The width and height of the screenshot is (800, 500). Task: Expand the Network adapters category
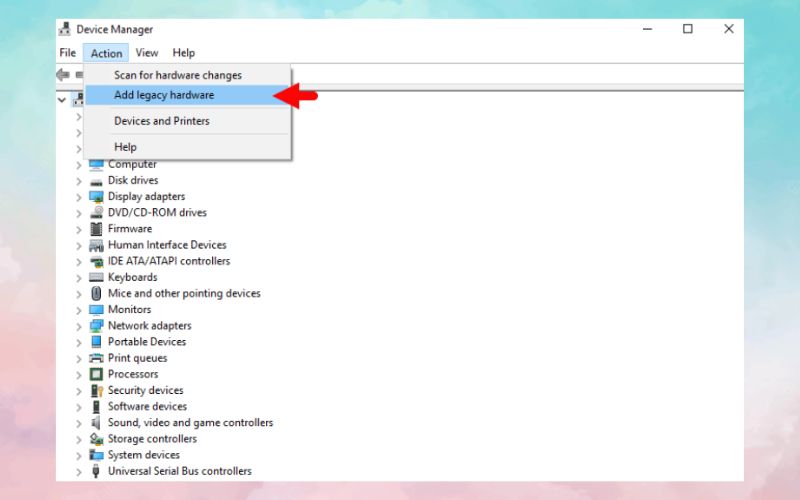tap(79, 327)
